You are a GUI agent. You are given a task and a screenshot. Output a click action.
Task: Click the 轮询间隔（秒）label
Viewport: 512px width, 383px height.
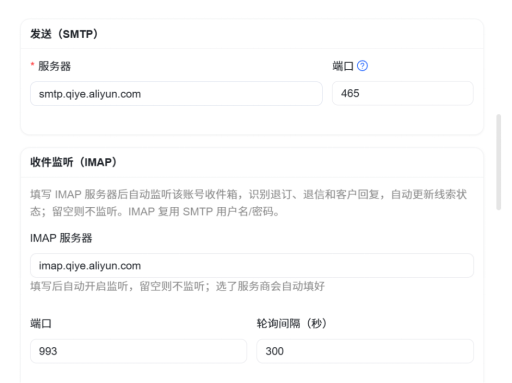pyautogui.click(x=292, y=323)
